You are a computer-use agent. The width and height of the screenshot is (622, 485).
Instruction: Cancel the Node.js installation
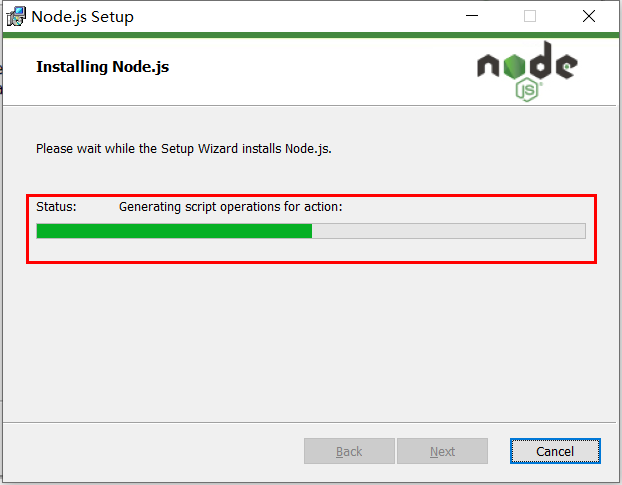tap(555, 451)
